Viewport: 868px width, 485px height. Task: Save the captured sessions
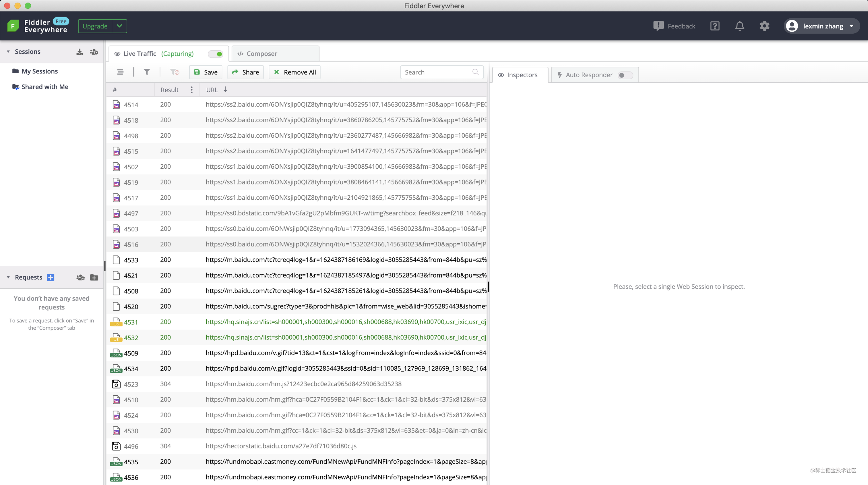(x=206, y=72)
